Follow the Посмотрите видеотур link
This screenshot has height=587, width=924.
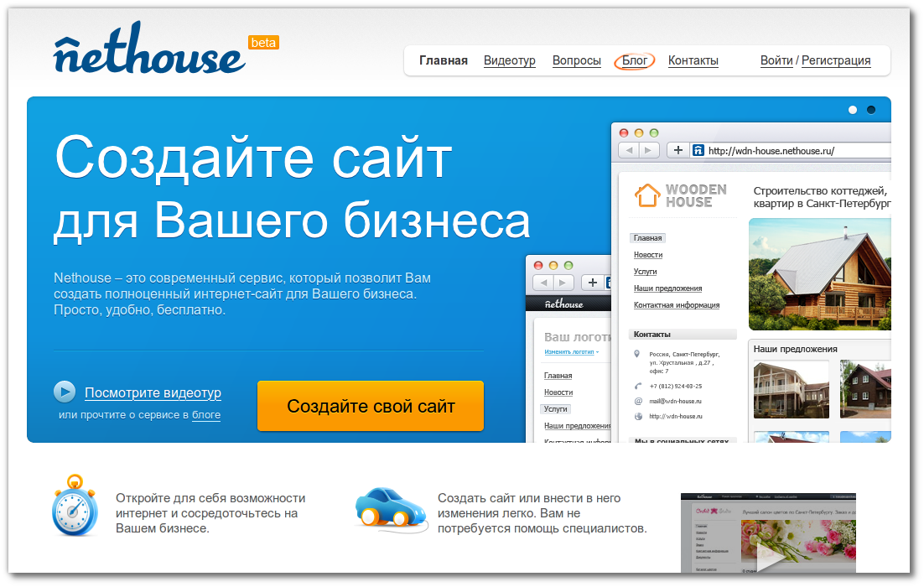tap(153, 393)
